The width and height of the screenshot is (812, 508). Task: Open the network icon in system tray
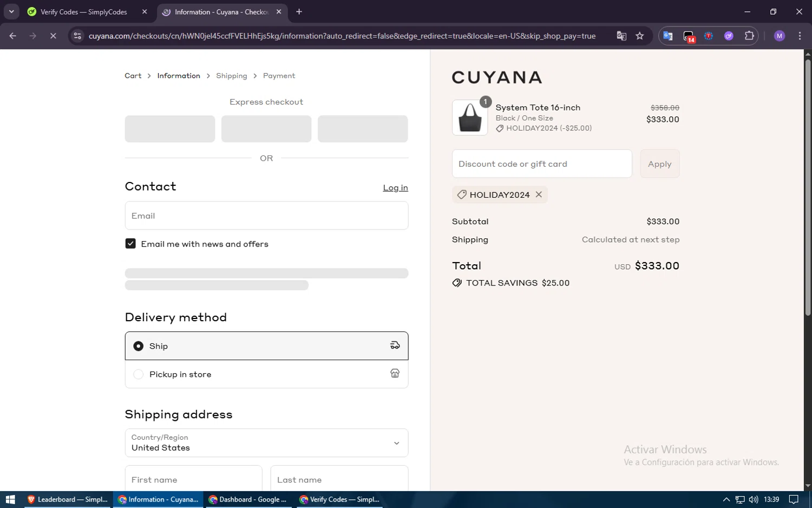click(x=740, y=499)
